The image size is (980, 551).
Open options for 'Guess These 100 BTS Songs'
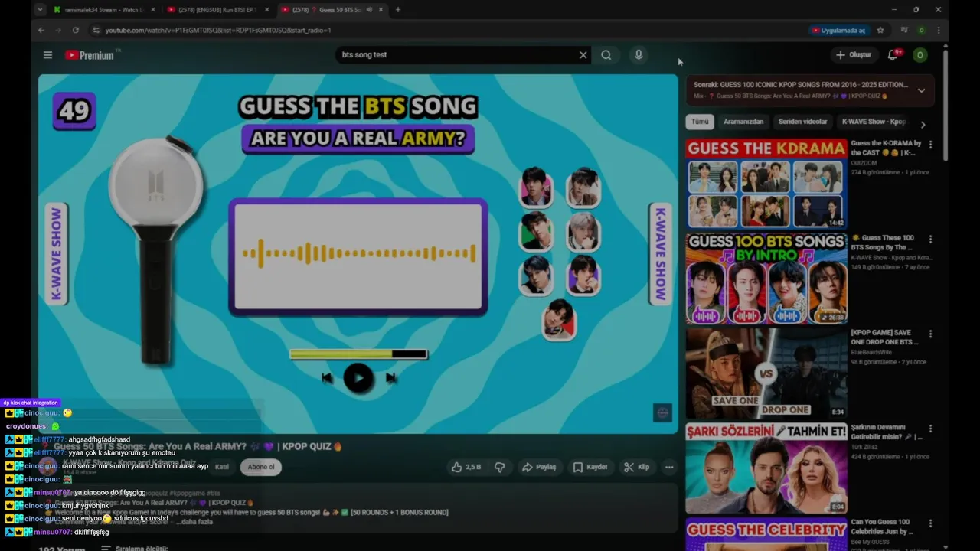pos(930,239)
